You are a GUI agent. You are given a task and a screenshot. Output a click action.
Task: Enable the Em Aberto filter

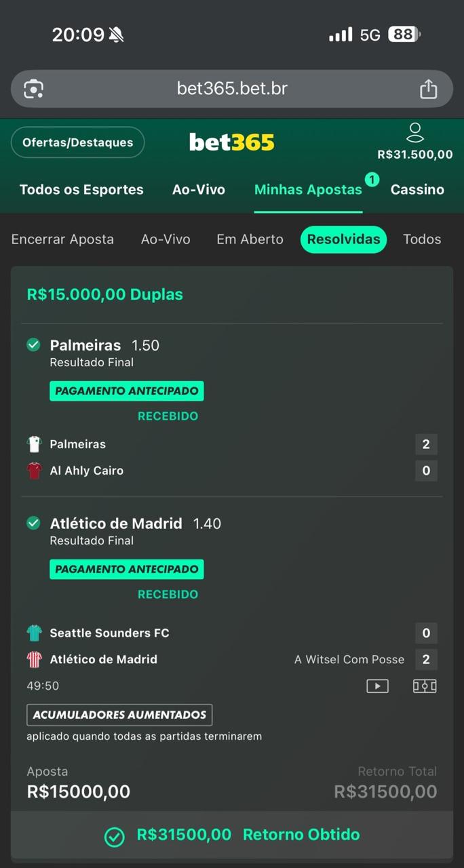[250, 239]
